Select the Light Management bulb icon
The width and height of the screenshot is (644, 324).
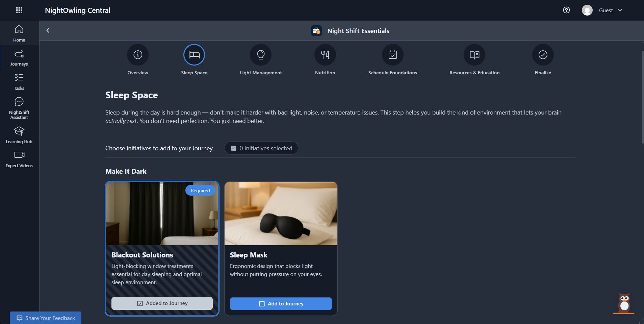[x=261, y=55]
